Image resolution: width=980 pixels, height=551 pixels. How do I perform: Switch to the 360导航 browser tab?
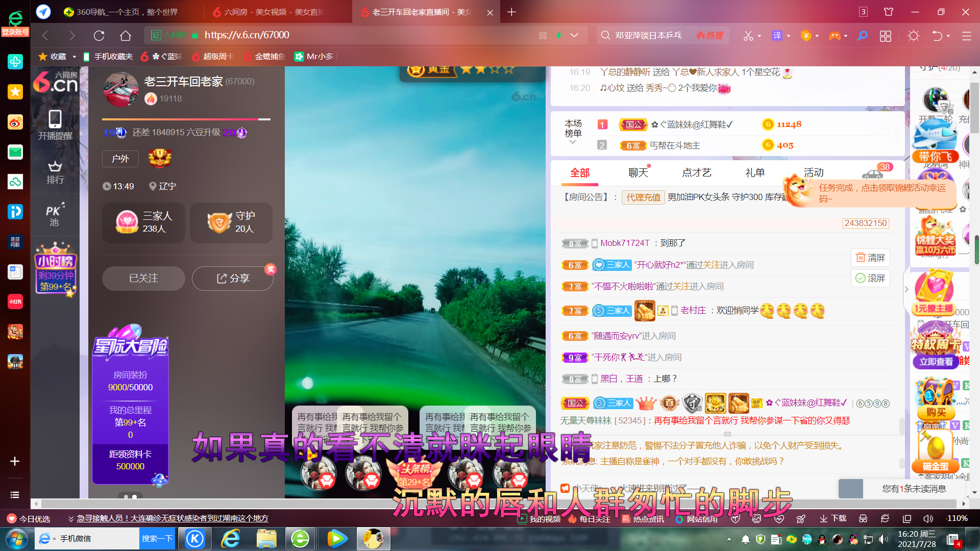pos(120,12)
